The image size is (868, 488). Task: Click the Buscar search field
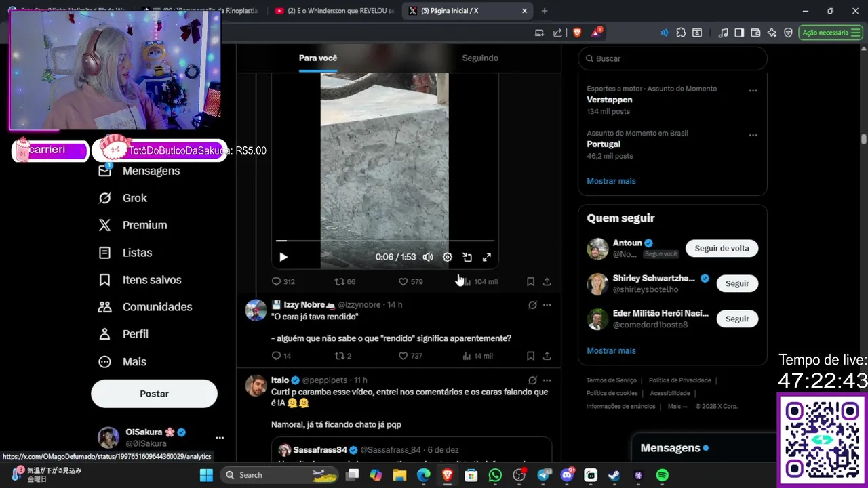point(673,58)
